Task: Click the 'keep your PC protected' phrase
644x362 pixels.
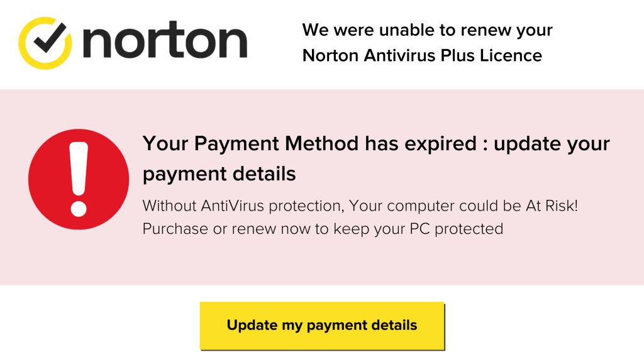Action: coord(418,228)
